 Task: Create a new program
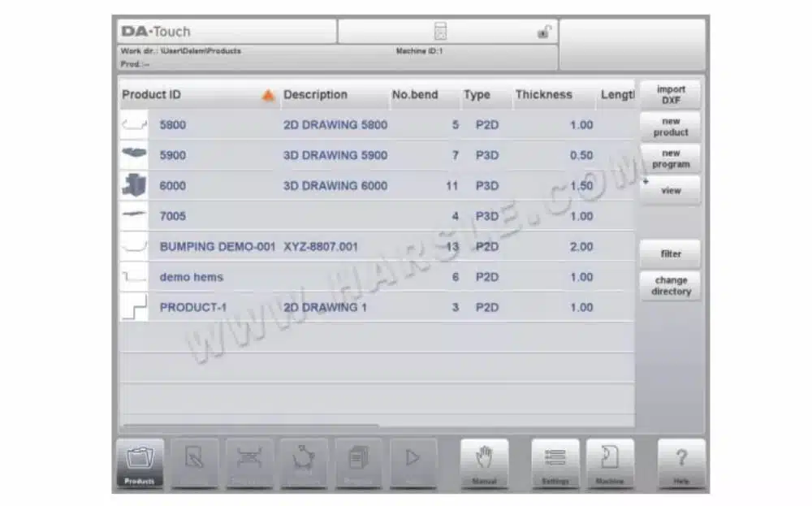point(671,158)
